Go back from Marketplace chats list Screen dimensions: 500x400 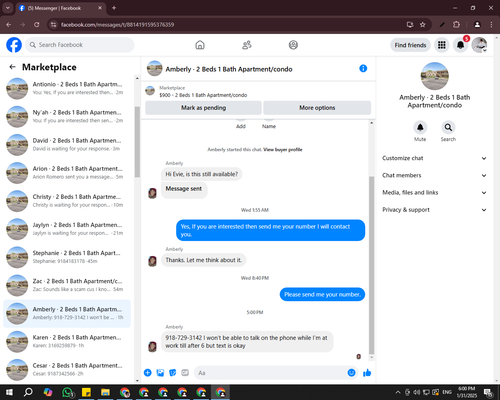(x=13, y=67)
